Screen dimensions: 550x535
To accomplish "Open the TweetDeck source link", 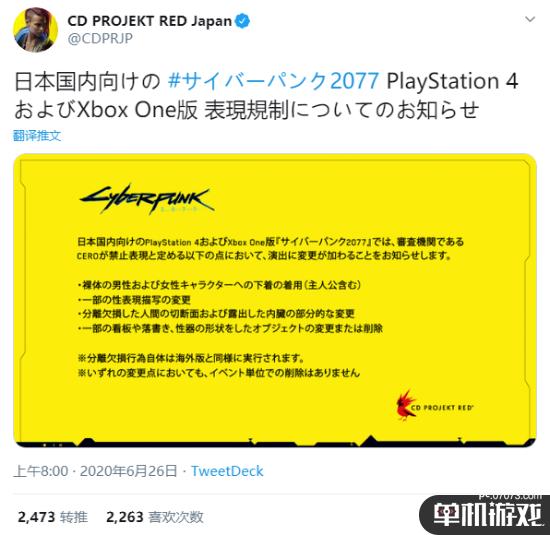I will 227,471.
